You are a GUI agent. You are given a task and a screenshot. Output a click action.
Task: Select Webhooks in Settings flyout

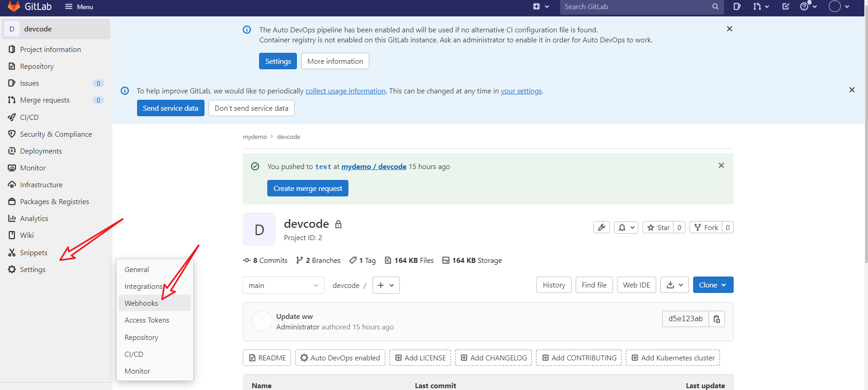click(155, 303)
